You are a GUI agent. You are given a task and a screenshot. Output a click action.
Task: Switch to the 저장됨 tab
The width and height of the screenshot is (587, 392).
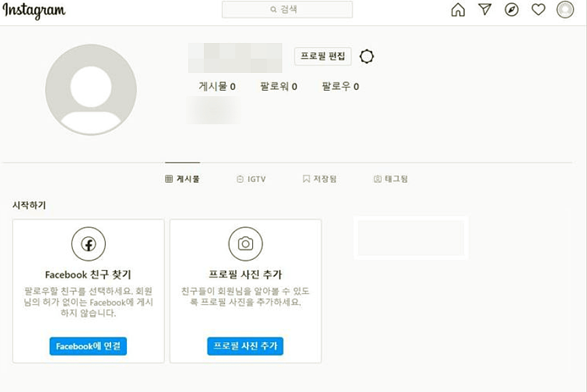(x=319, y=179)
